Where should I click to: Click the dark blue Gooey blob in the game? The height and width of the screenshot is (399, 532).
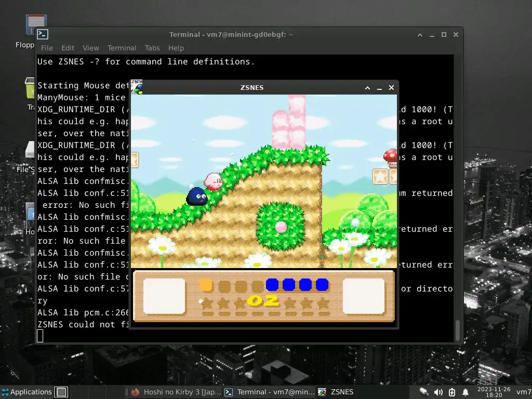[197, 196]
